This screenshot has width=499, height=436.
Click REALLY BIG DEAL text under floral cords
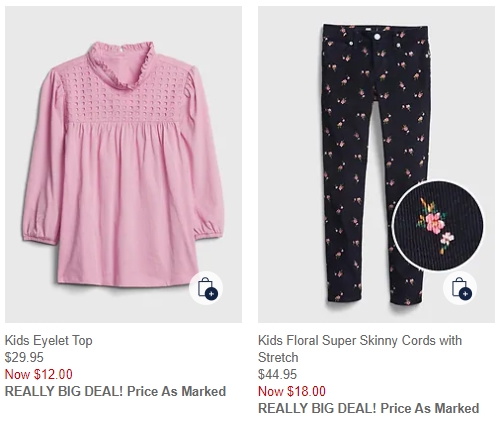pos(369,408)
